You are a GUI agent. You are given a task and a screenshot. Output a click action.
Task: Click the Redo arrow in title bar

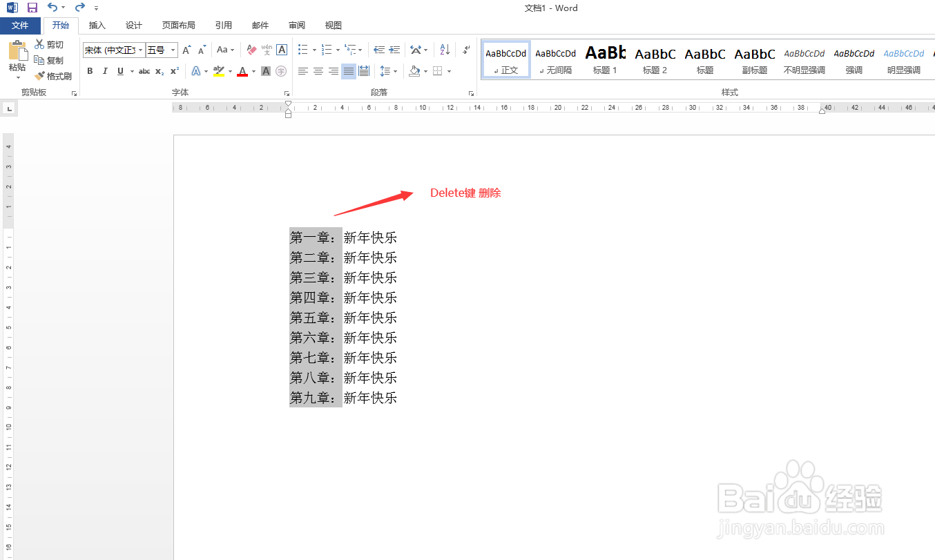79,8
